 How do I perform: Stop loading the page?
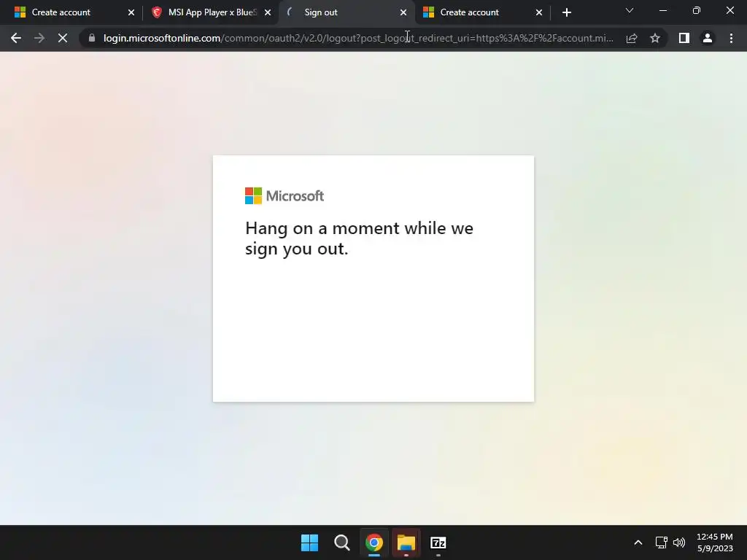pyautogui.click(x=63, y=38)
